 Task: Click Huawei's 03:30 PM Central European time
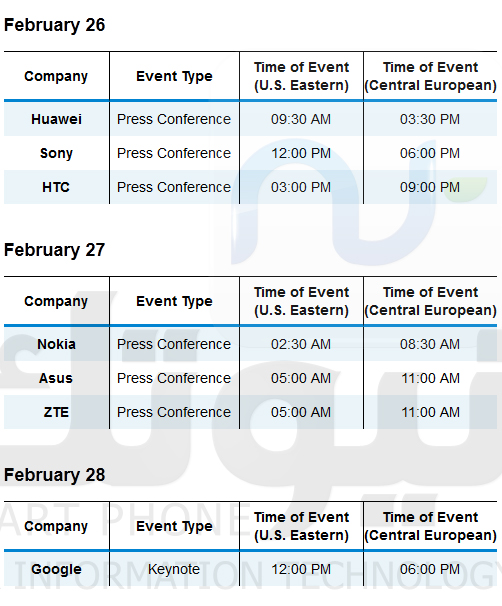pyautogui.click(x=430, y=119)
